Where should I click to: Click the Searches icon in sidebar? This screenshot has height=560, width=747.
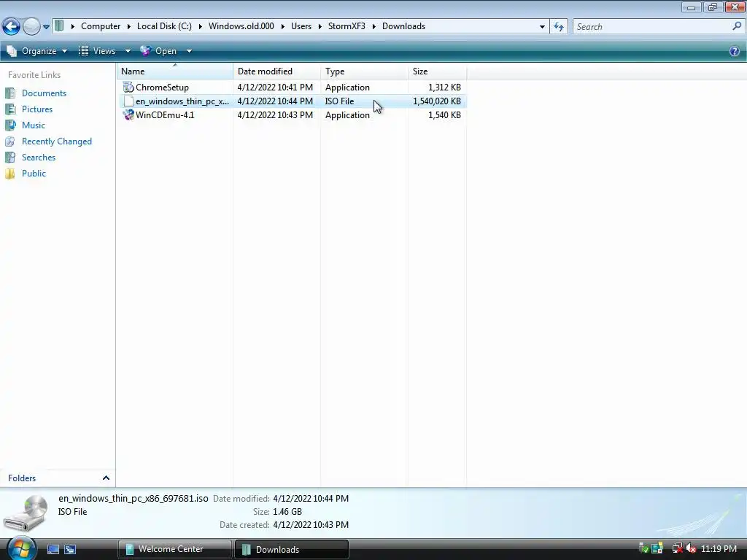[x=10, y=157]
